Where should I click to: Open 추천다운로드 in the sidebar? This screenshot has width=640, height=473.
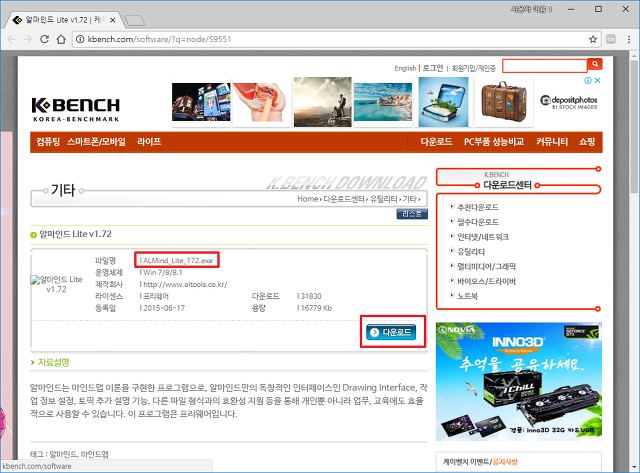point(478,207)
